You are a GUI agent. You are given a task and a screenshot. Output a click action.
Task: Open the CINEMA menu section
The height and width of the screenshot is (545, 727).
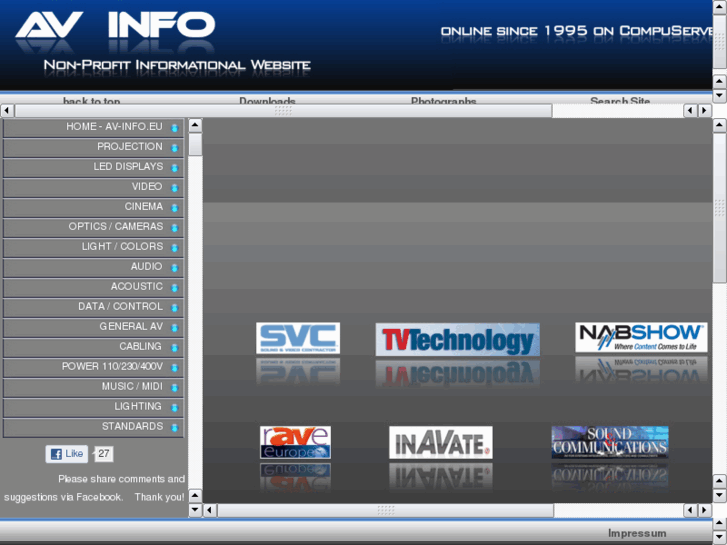point(93,207)
